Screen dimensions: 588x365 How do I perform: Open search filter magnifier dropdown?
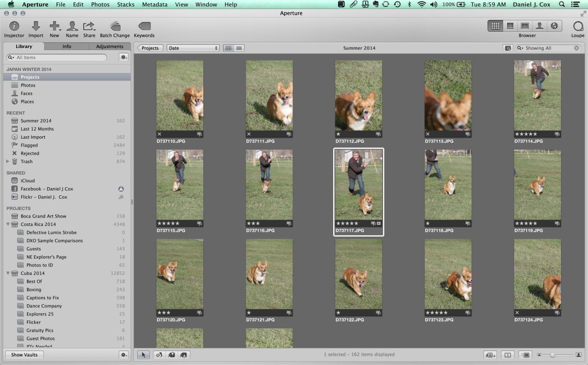click(x=520, y=48)
